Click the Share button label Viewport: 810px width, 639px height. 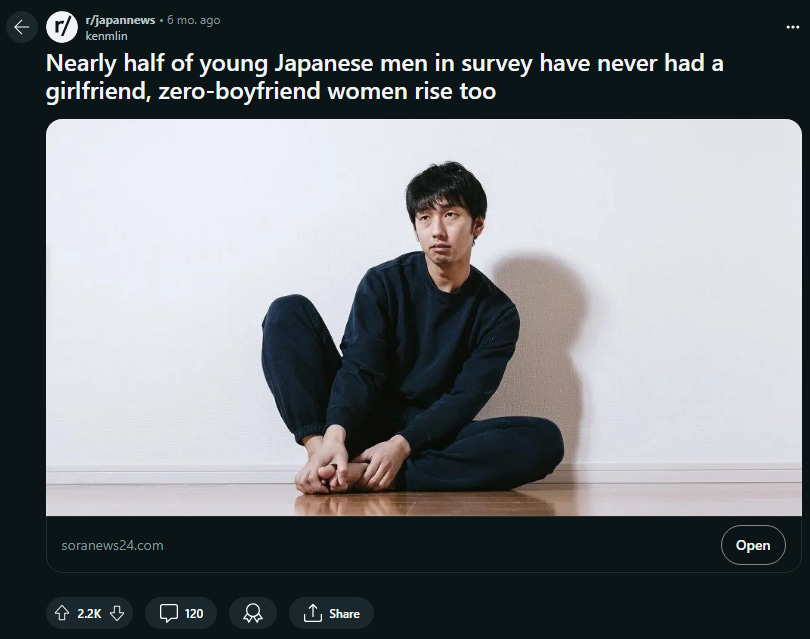(x=344, y=614)
